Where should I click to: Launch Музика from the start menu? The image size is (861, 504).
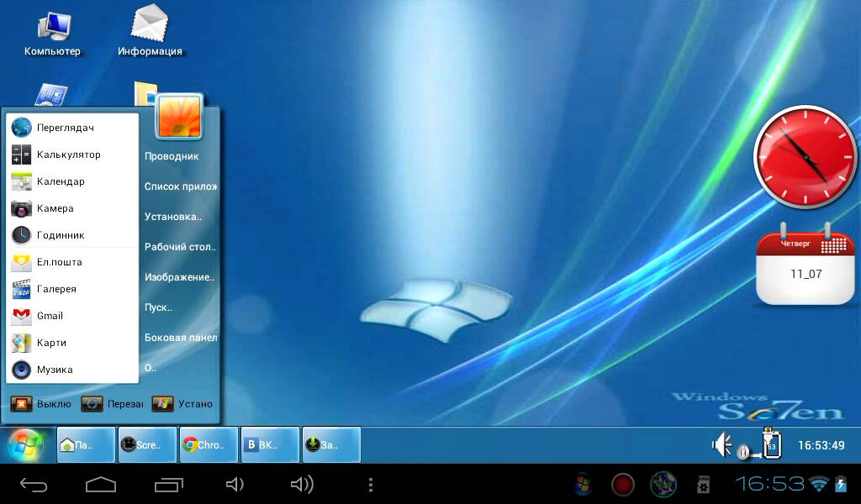[72, 369]
